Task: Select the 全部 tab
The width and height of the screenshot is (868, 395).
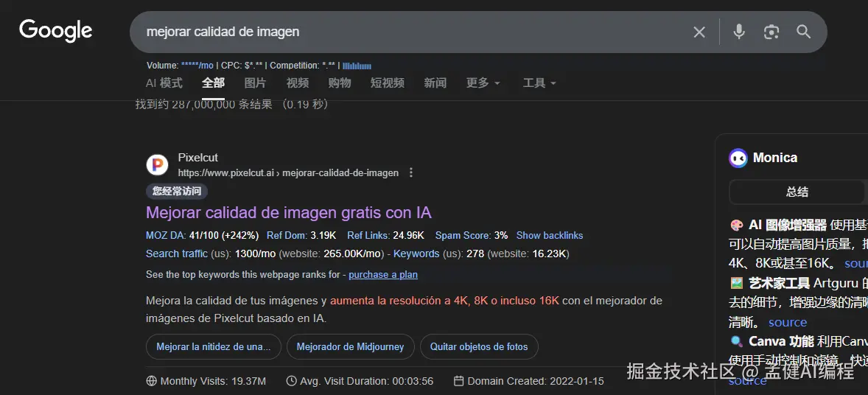Action: pos(213,83)
